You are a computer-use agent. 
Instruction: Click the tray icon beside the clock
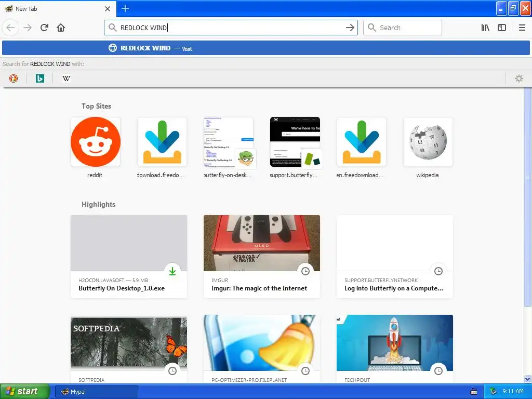493,392
